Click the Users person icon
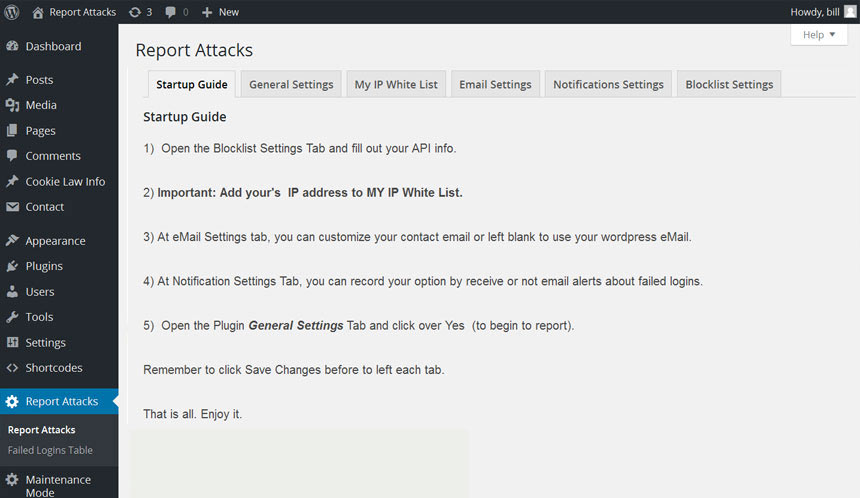The height and width of the screenshot is (498, 860). tap(12, 292)
